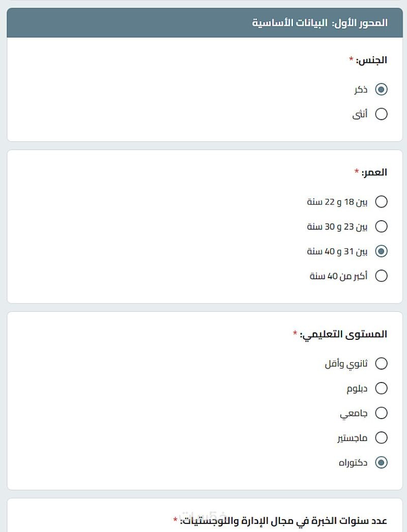Screen dimensions: 407x532
Task: Select education level ثانوي وأقل
Action: coord(381,364)
